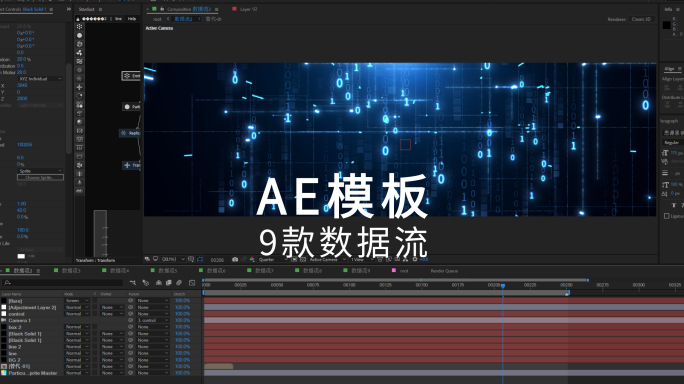Click the Stardust emitter icon at toolbar top
Image resolution: width=684 pixels, height=384 pixels.
click(x=79, y=27)
